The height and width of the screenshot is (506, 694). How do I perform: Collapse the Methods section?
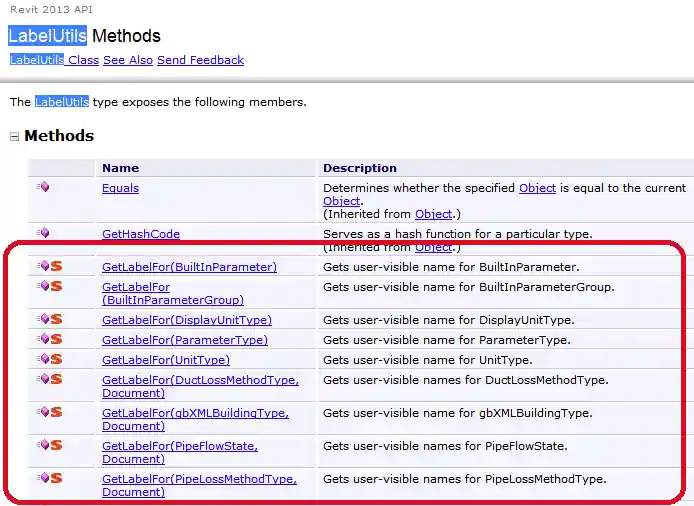click(15, 137)
